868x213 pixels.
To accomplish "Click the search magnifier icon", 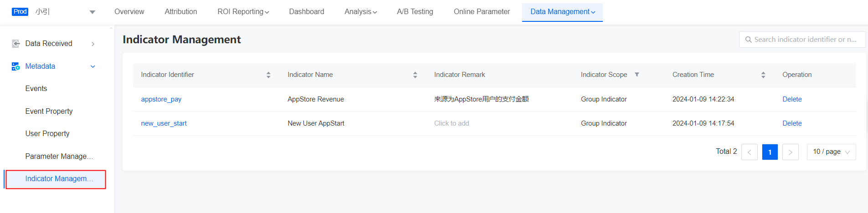I will [748, 40].
